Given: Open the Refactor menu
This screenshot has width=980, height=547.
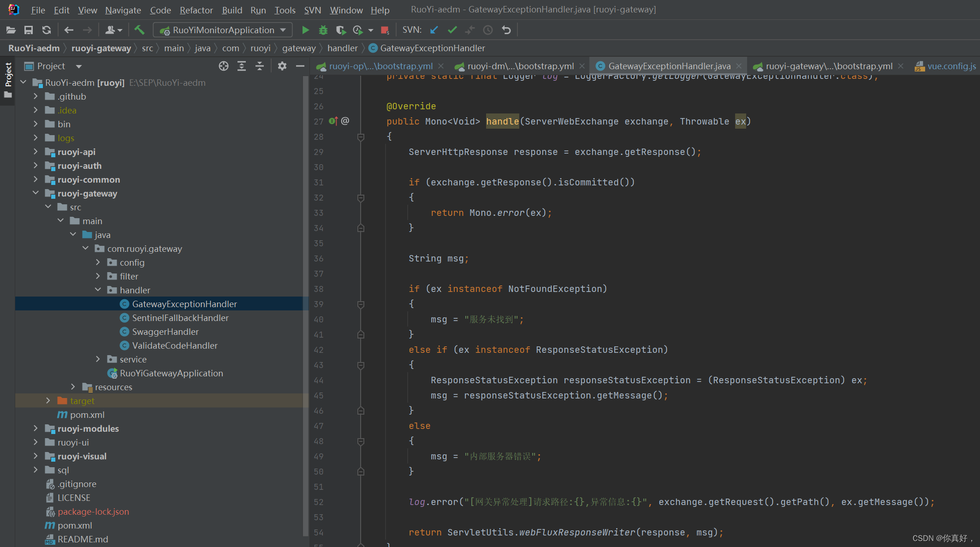Looking at the screenshot, I should tap(196, 10).
